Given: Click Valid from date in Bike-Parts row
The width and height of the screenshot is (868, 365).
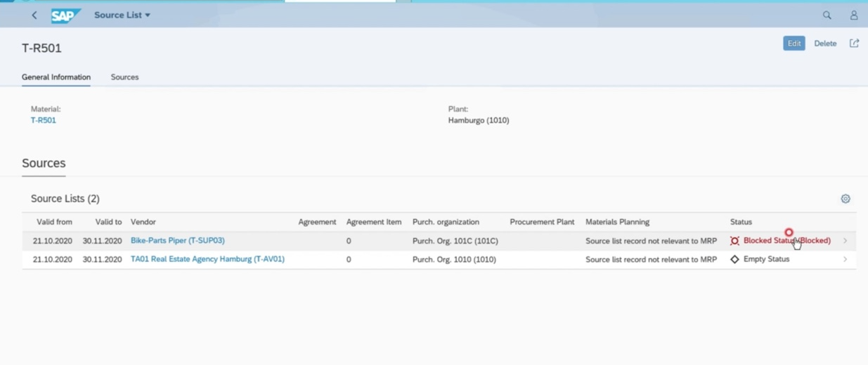Looking at the screenshot, I should 53,241.
